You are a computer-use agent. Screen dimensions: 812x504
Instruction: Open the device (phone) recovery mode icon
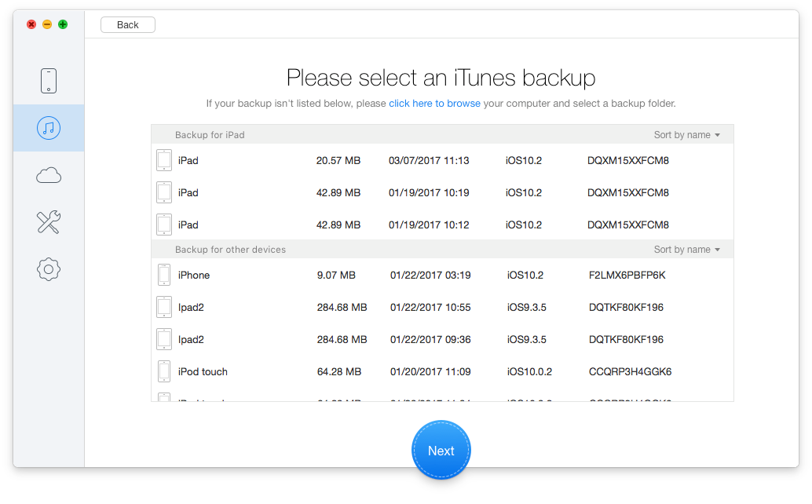[x=49, y=81]
